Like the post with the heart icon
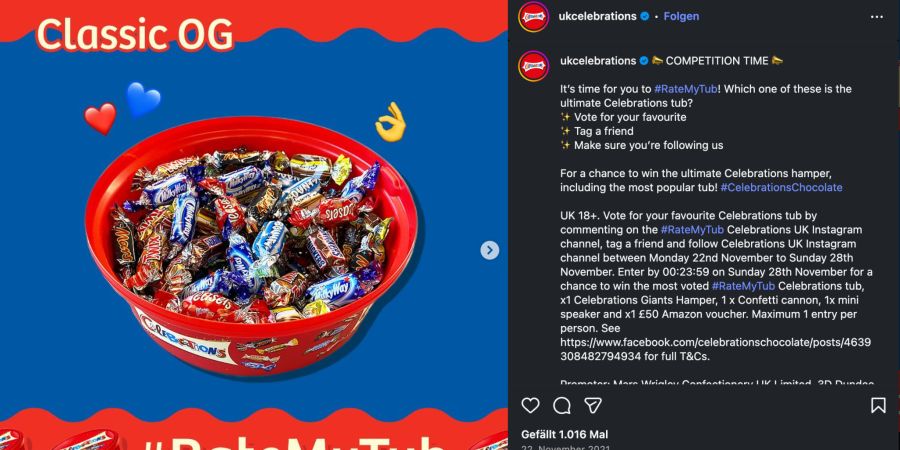The height and width of the screenshot is (450, 900). click(530, 406)
